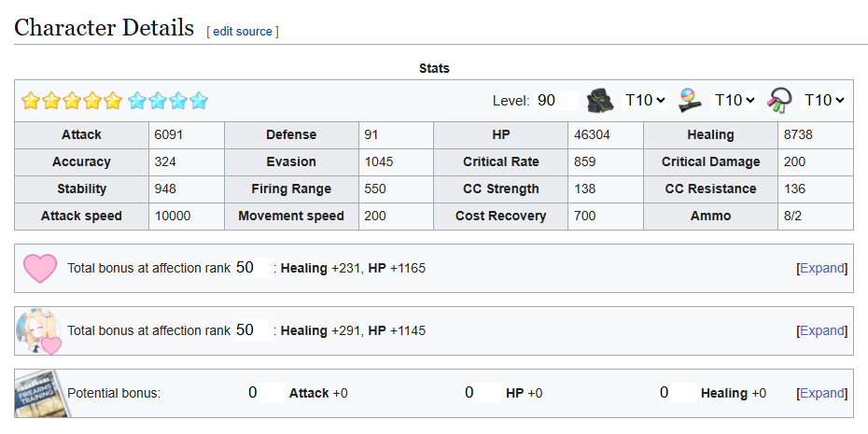Click the Character Details heading
Image resolution: width=868 pixels, height=434 pixels.
click(x=105, y=28)
